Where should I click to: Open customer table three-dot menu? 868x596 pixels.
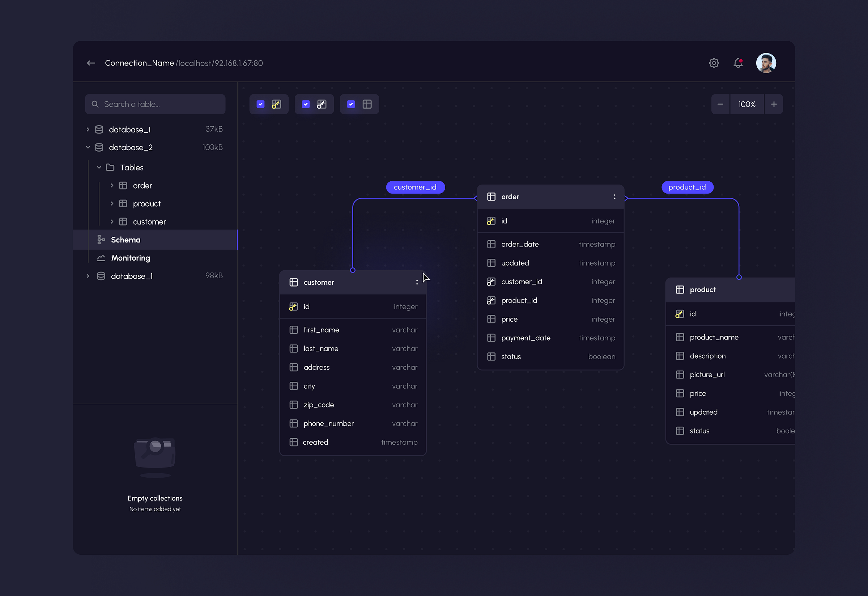pos(417,282)
